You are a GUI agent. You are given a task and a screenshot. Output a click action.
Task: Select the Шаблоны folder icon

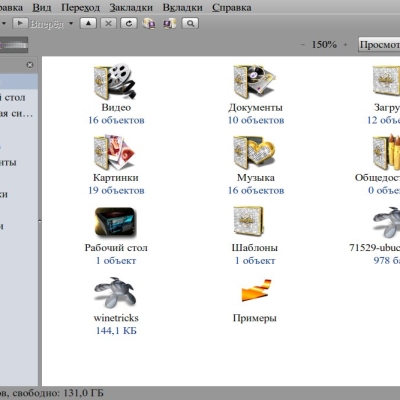[248, 222]
